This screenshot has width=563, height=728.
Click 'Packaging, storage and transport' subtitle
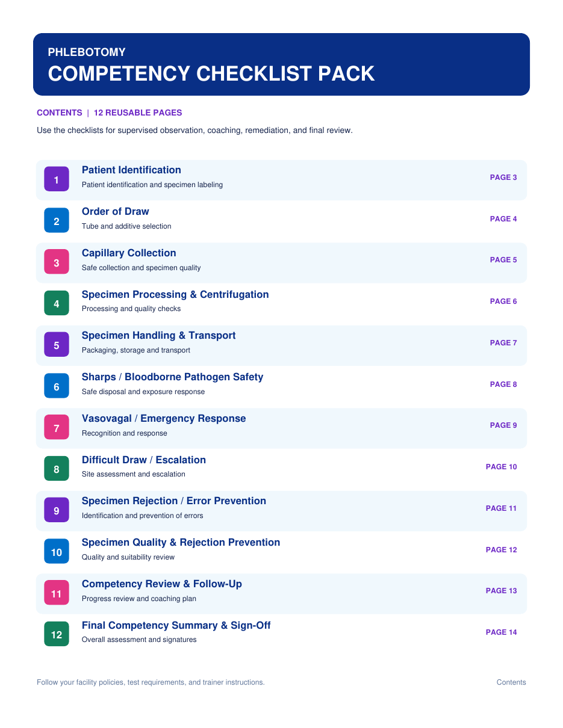click(136, 350)
